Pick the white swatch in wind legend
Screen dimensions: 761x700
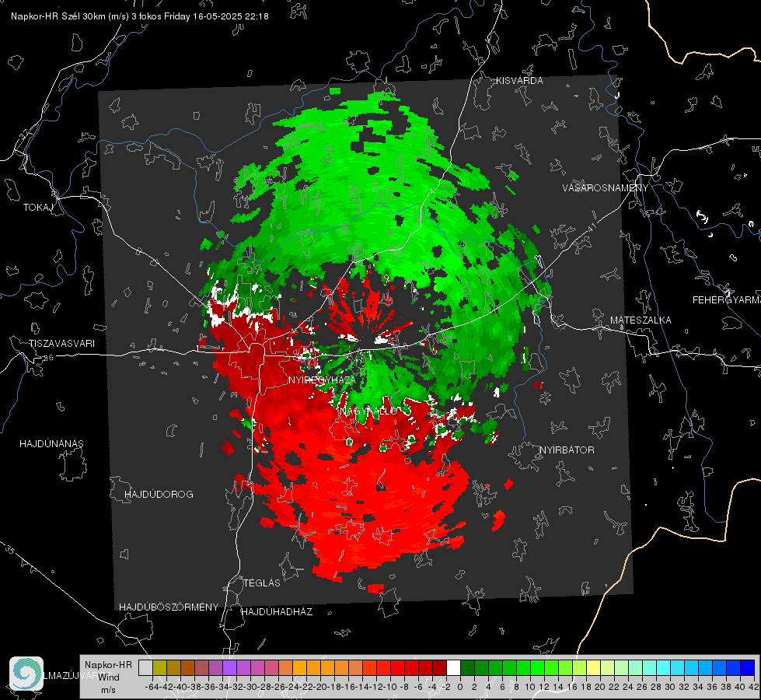[x=453, y=667]
